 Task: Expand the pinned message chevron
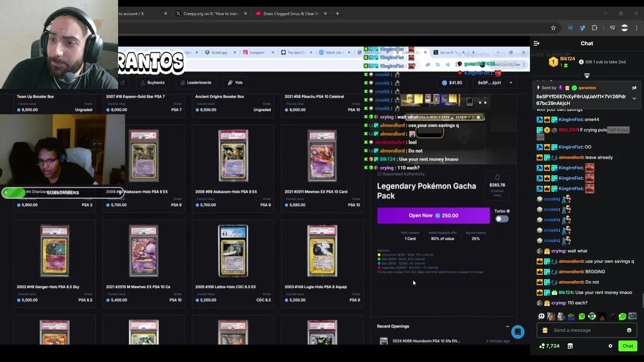(634, 99)
